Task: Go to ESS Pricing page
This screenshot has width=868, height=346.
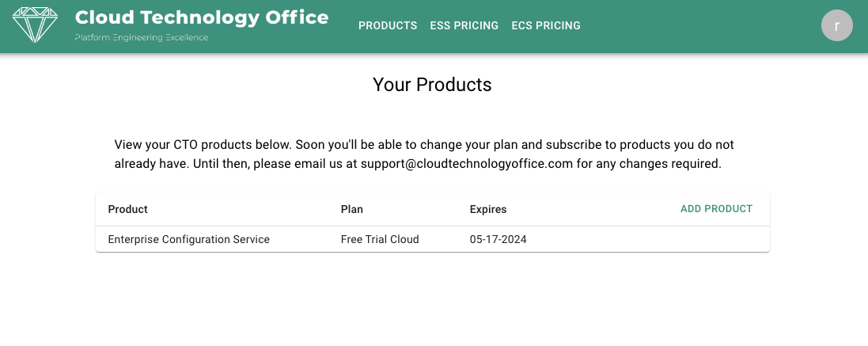Action: (x=464, y=25)
